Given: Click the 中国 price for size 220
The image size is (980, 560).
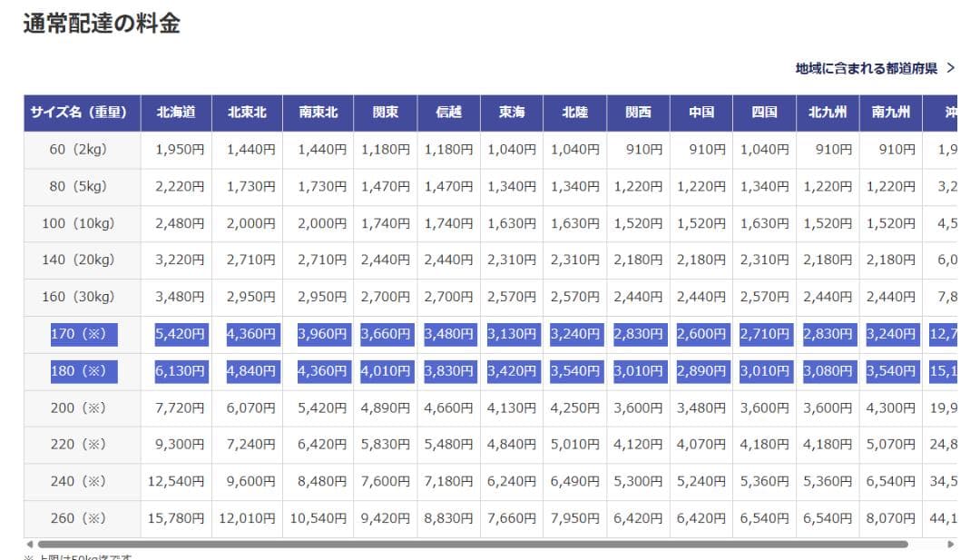Looking at the screenshot, I should point(701,445).
